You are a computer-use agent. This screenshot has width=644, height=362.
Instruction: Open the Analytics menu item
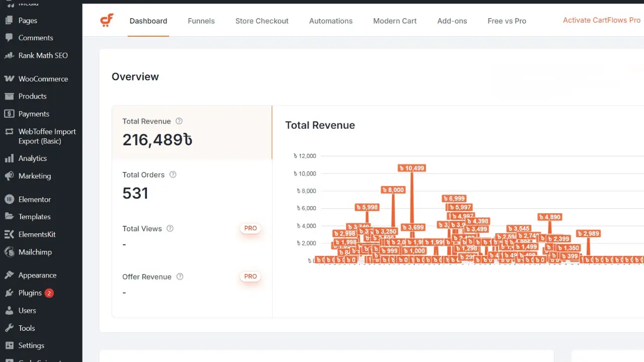click(32, 158)
